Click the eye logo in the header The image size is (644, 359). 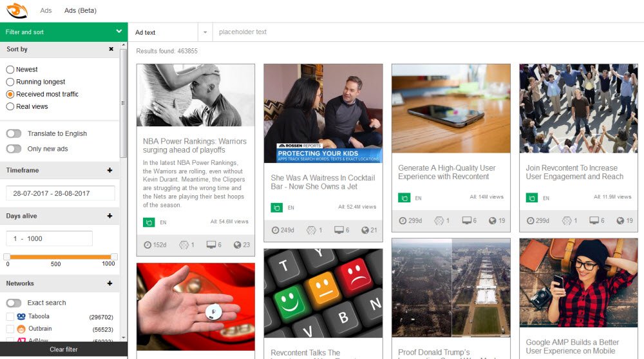point(17,11)
